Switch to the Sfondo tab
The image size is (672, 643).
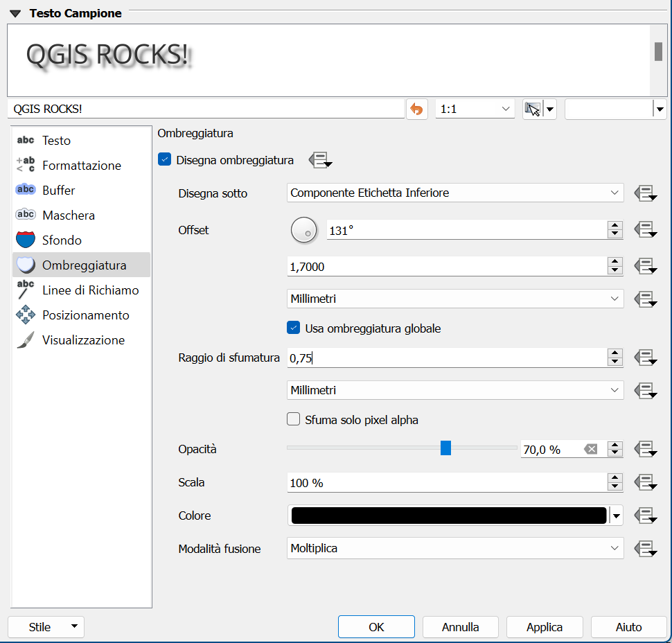tap(82, 240)
